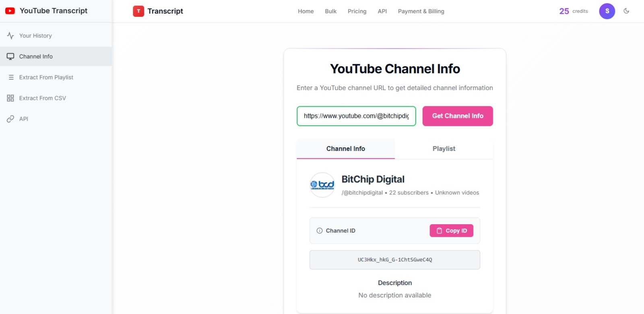The image size is (644, 314).
Task: Open API link in the sidebar
Action: pos(23,119)
